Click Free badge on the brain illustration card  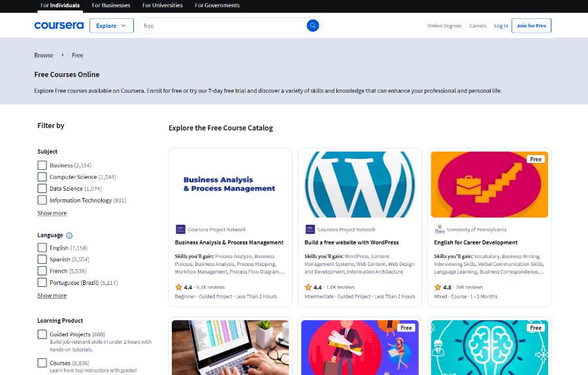click(x=536, y=328)
